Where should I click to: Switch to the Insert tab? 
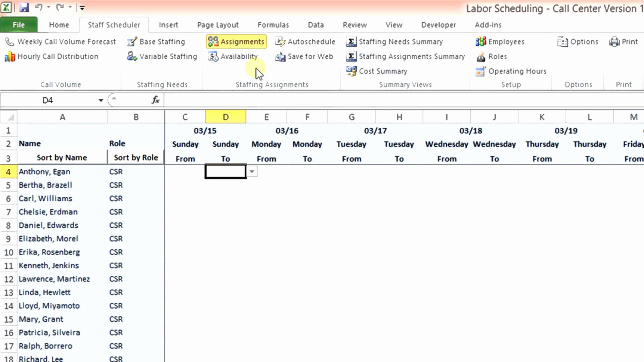coord(168,25)
